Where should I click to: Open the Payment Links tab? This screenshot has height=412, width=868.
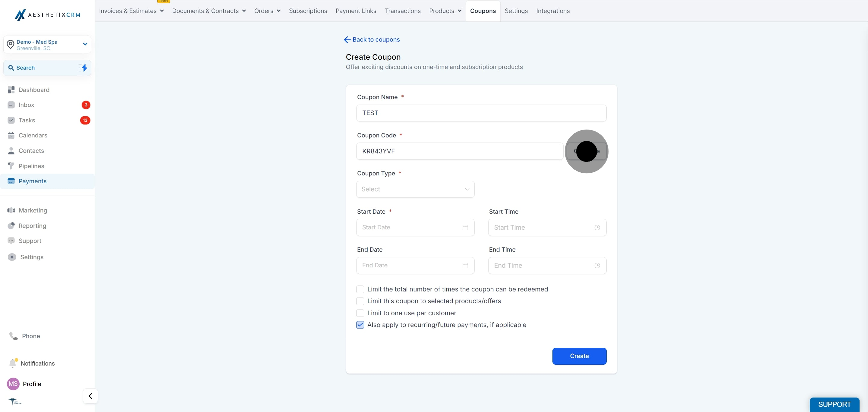[x=356, y=11]
